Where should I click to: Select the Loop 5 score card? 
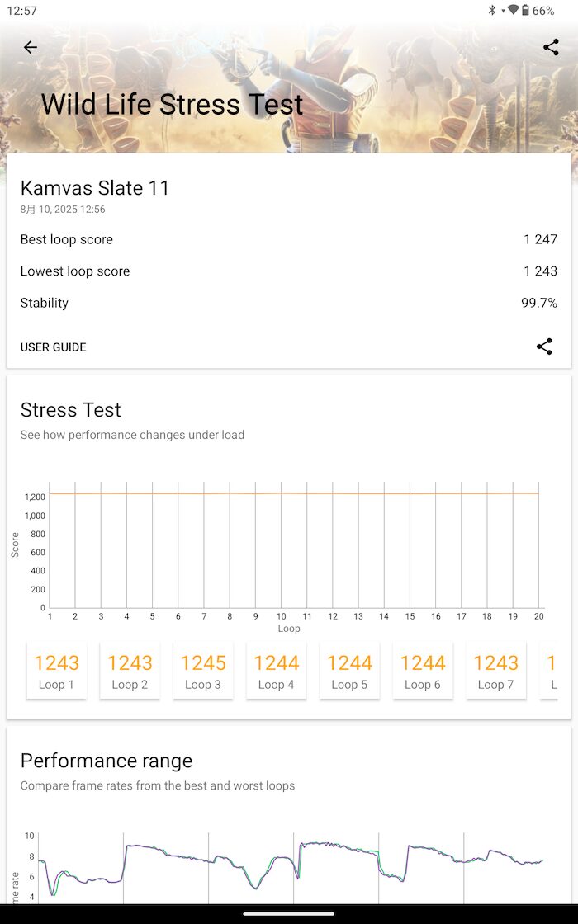tap(349, 671)
